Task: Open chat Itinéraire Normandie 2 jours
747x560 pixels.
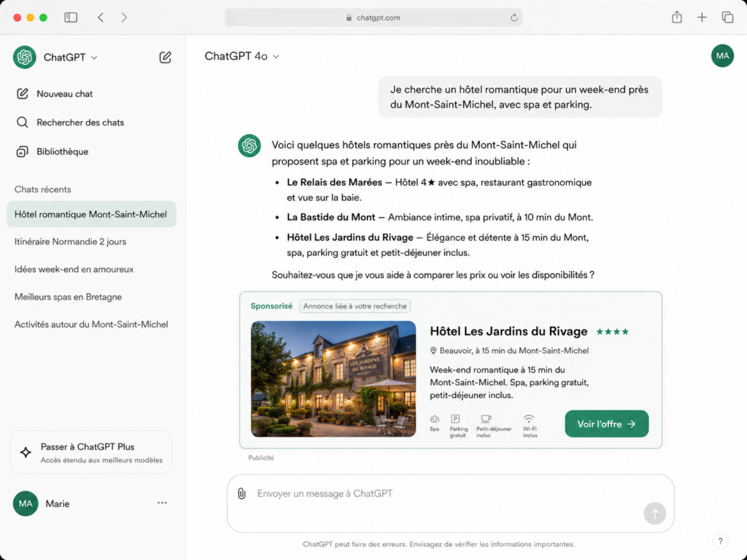Action: click(70, 241)
